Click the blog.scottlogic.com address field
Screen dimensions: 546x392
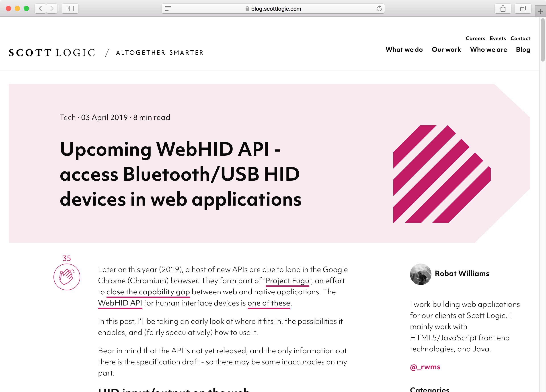coord(273,9)
